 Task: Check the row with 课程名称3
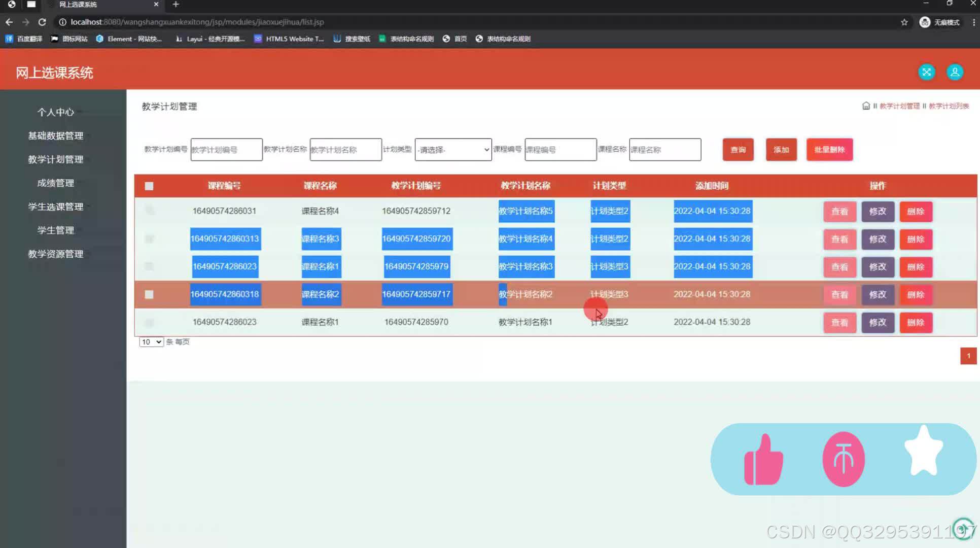tap(149, 238)
